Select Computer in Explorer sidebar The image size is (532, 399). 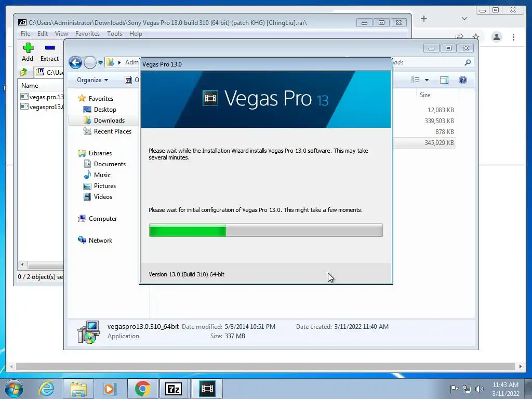click(103, 219)
